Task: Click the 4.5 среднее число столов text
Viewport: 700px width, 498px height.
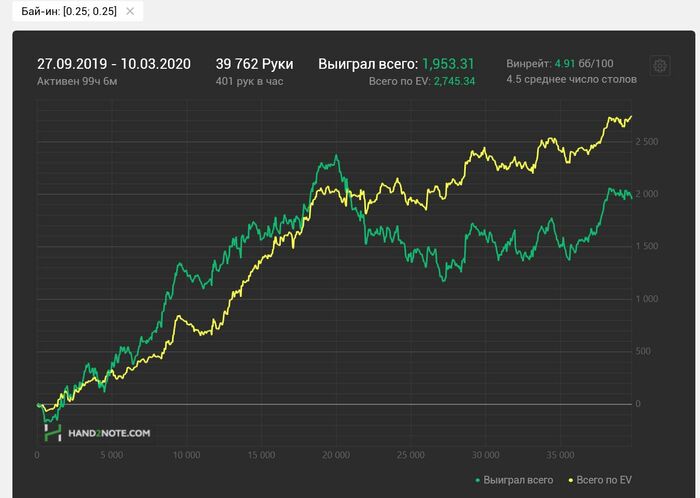Action: 571,79
